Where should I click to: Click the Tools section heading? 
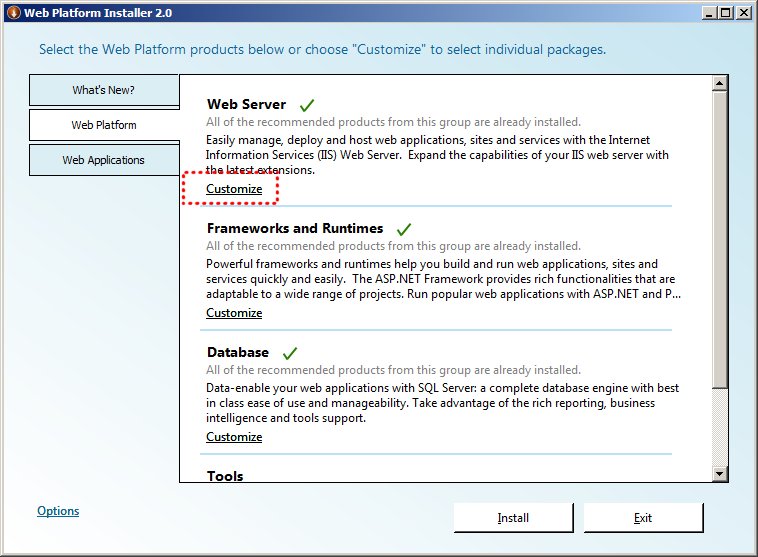(x=225, y=476)
